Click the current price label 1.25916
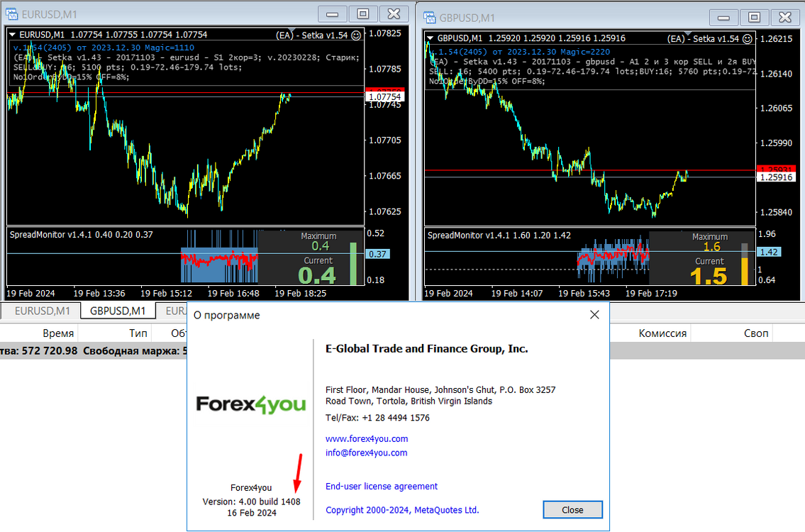The height and width of the screenshot is (532, 805). [776, 177]
